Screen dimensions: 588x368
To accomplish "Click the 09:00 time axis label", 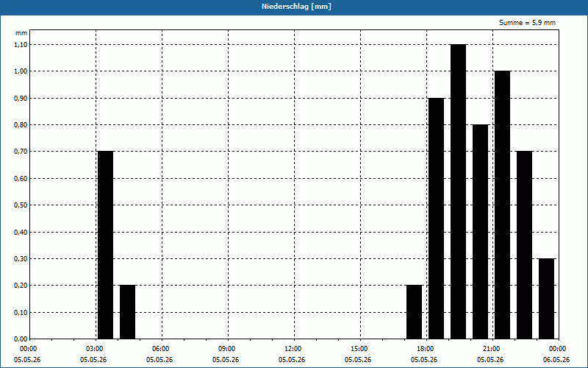I will 228,349.
